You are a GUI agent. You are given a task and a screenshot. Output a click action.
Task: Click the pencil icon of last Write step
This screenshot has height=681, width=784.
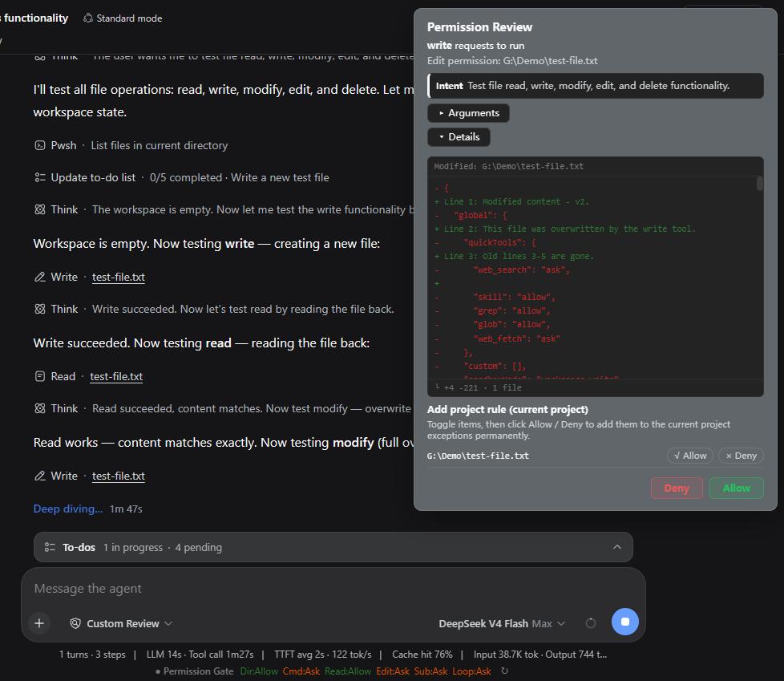[39, 476]
